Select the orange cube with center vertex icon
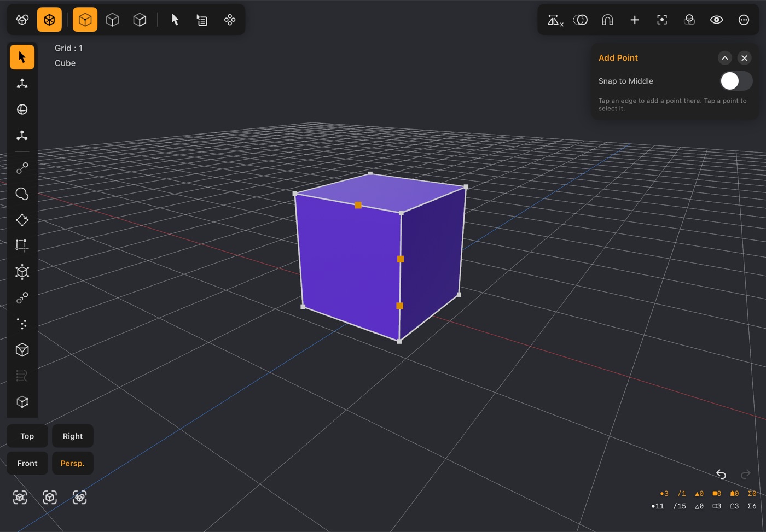 coord(85,20)
